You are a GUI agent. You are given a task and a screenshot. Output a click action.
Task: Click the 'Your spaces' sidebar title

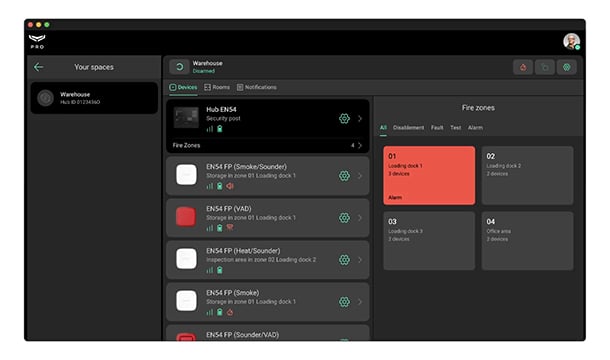(x=94, y=67)
